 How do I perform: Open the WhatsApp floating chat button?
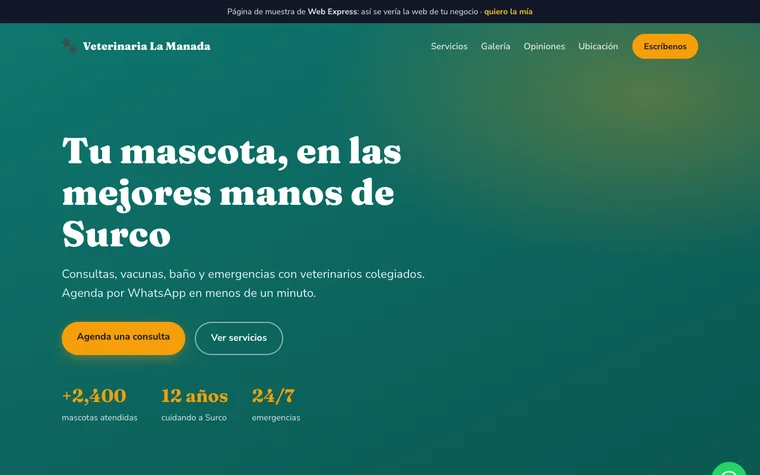point(728,470)
